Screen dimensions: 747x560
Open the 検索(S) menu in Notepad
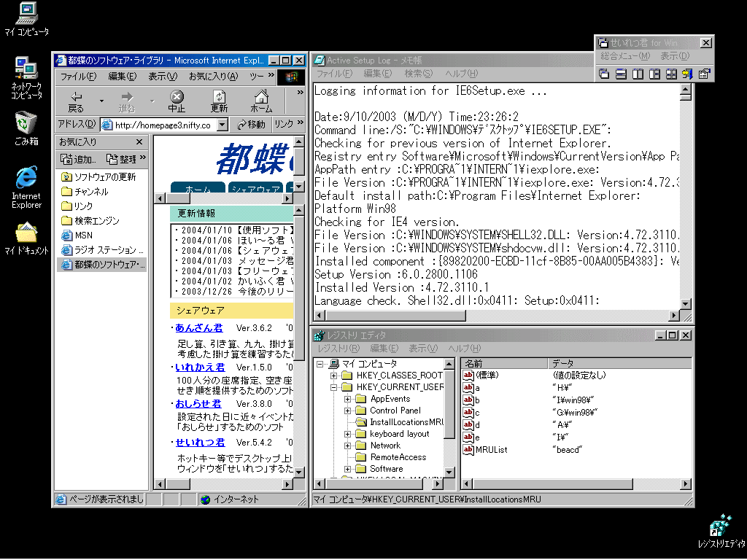click(418, 74)
